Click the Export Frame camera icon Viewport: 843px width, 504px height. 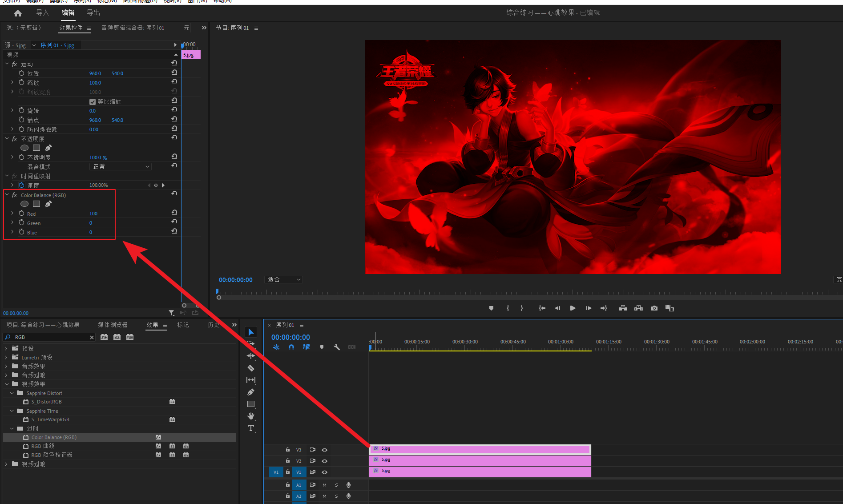point(654,308)
